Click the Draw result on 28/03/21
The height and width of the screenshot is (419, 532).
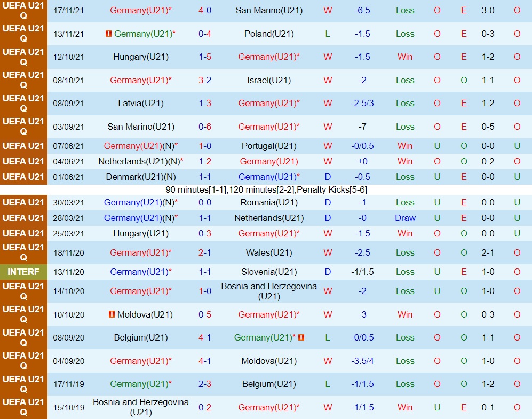(405, 218)
